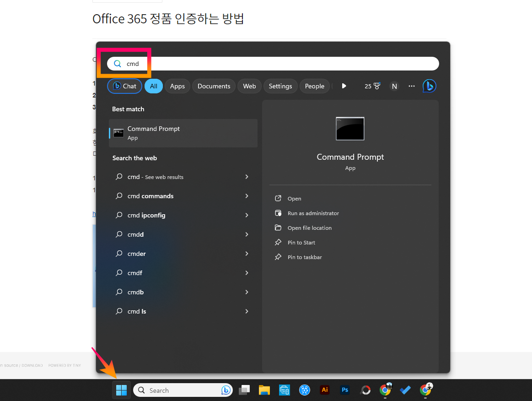Click Bing icon inside taskbar search box
Viewport: 532px width, 401px height.
[x=226, y=390]
